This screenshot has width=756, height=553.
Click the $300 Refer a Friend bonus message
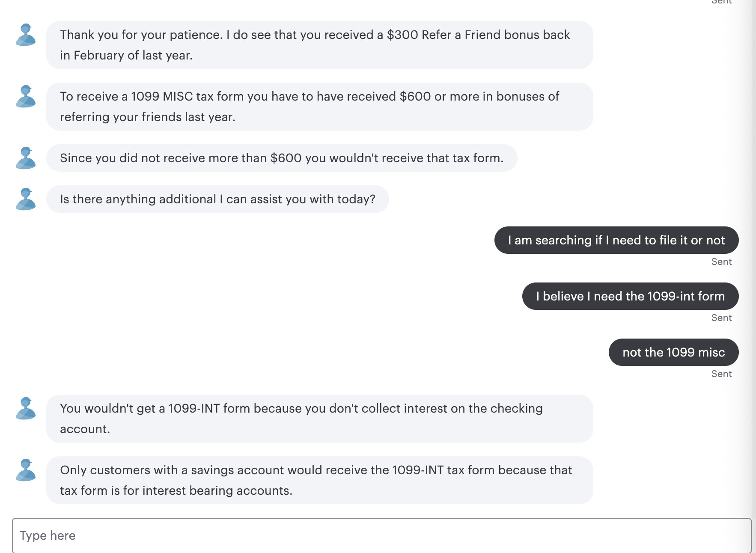point(319,45)
